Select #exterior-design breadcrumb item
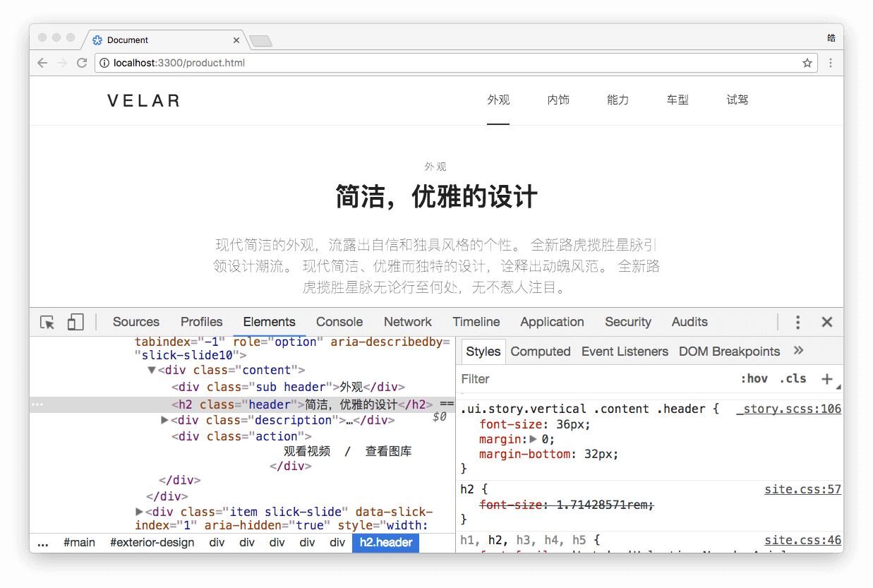This screenshot has height=588, width=873. pyautogui.click(x=152, y=543)
